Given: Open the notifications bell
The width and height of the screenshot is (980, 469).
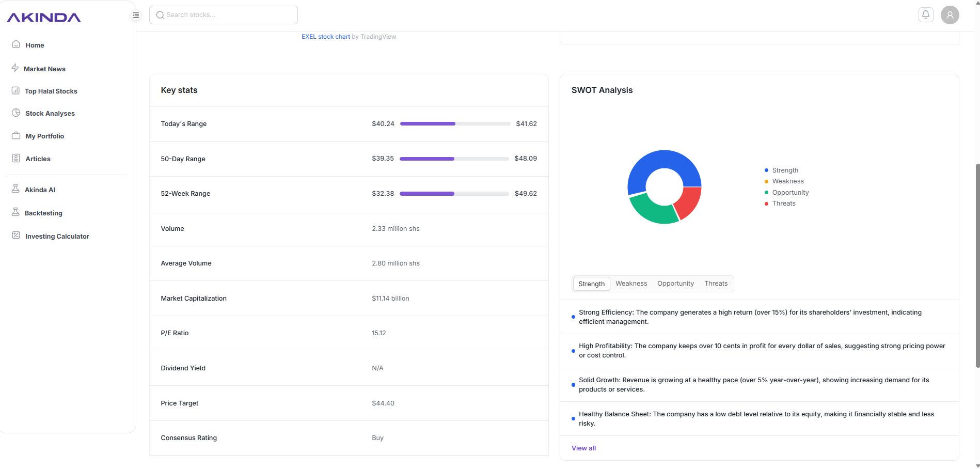Looking at the screenshot, I should [925, 14].
